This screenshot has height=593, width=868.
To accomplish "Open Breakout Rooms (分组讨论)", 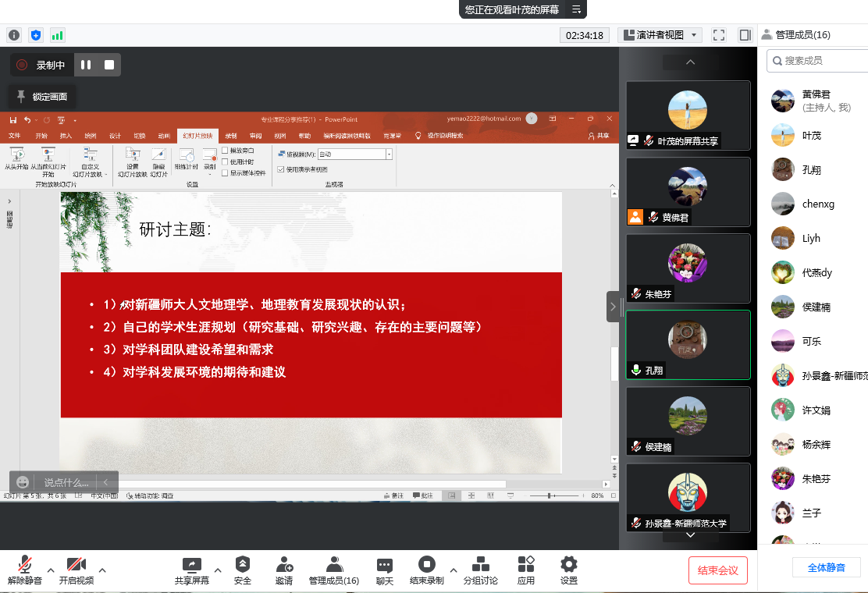I will click(480, 565).
